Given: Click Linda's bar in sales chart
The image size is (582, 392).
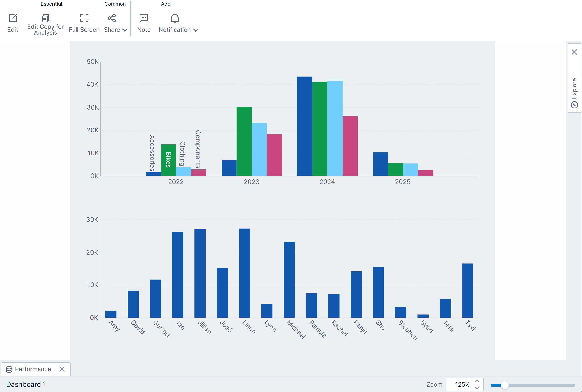Looking at the screenshot, I should click(245, 273).
